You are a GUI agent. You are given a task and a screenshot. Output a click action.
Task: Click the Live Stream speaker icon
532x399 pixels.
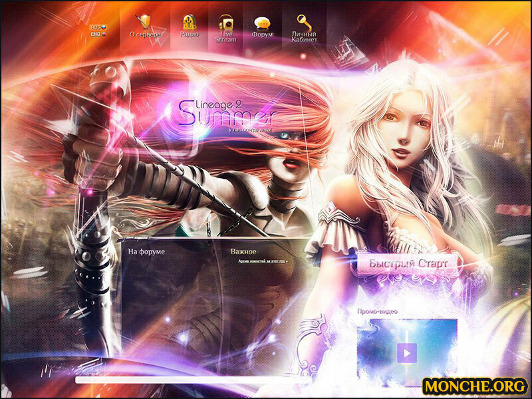225,21
